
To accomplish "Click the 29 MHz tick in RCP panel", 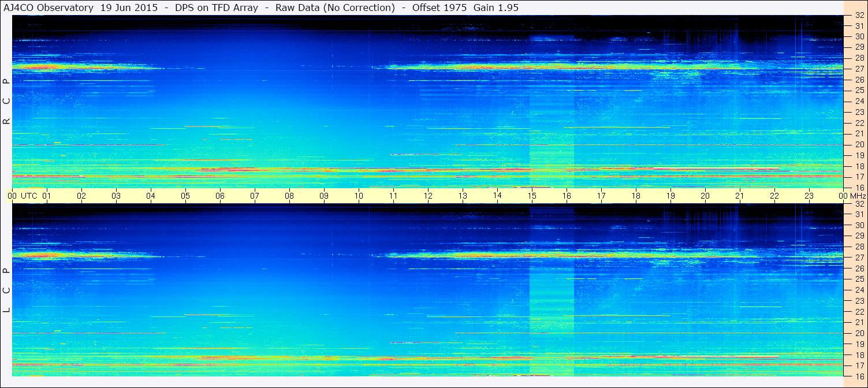I will [859, 47].
